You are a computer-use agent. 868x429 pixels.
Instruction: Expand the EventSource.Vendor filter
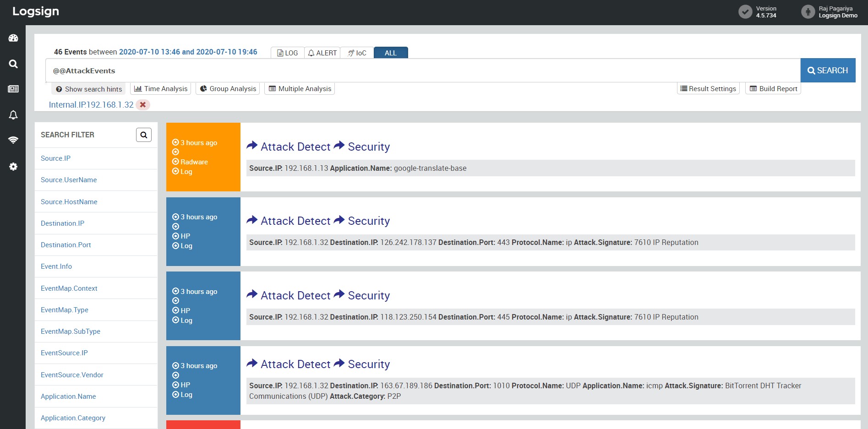[x=72, y=375]
